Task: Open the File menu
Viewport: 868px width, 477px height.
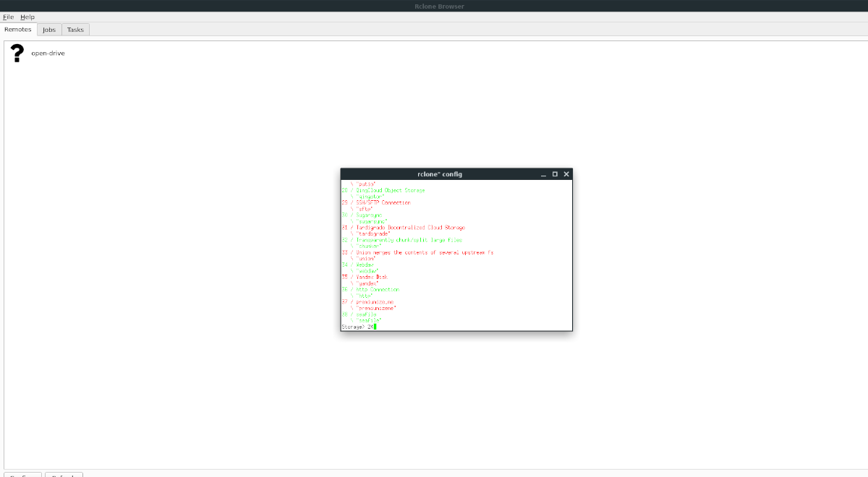Action: click(x=8, y=17)
